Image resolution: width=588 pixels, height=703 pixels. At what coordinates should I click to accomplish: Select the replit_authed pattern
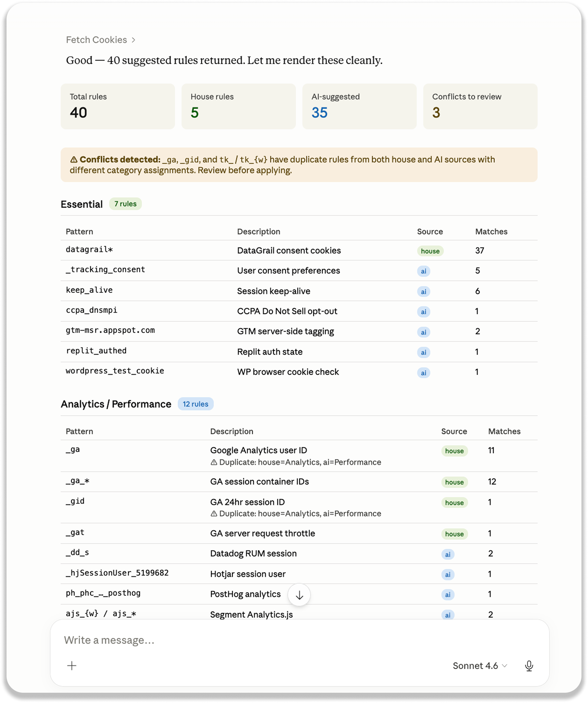96,351
